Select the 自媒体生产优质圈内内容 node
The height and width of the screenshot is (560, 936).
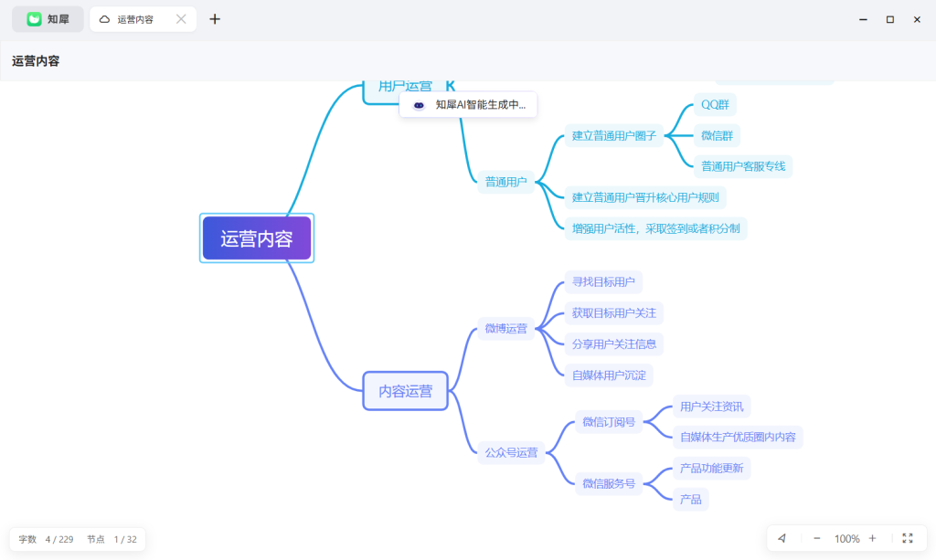point(738,438)
